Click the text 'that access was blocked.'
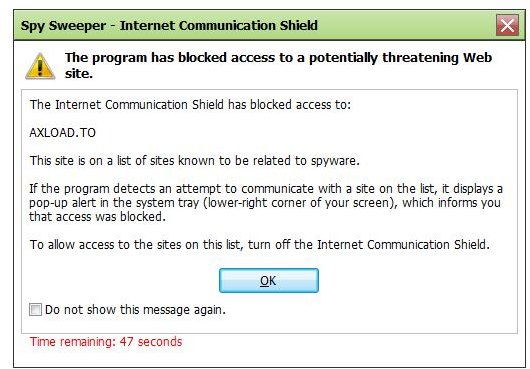Screen dimensions: 530x369 [97, 217]
